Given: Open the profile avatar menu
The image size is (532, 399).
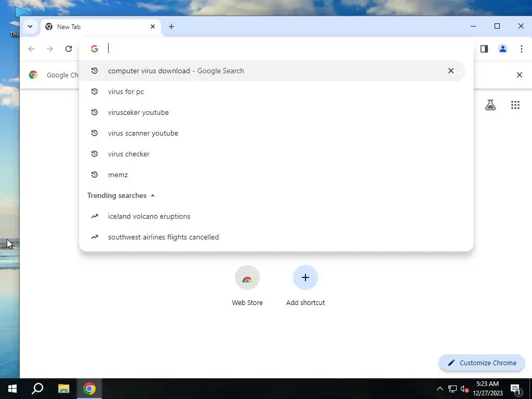Looking at the screenshot, I should [503, 49].
